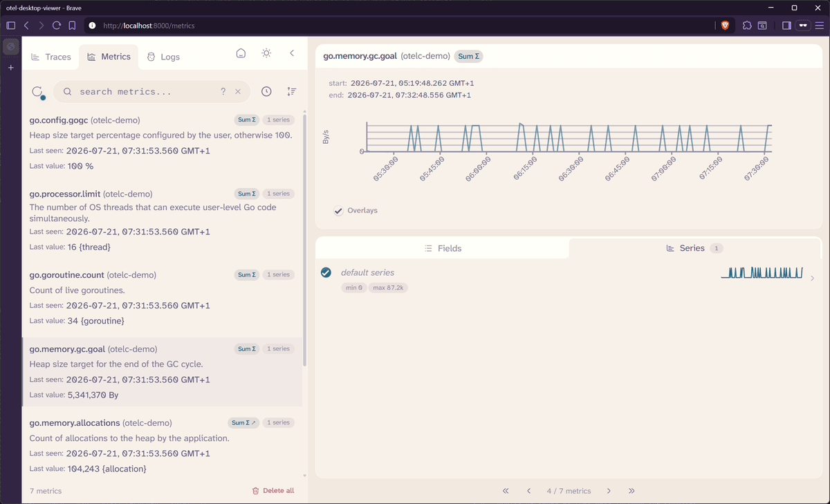Go to next metric
This screenshot has width=830, height=504.
[609, 491]
